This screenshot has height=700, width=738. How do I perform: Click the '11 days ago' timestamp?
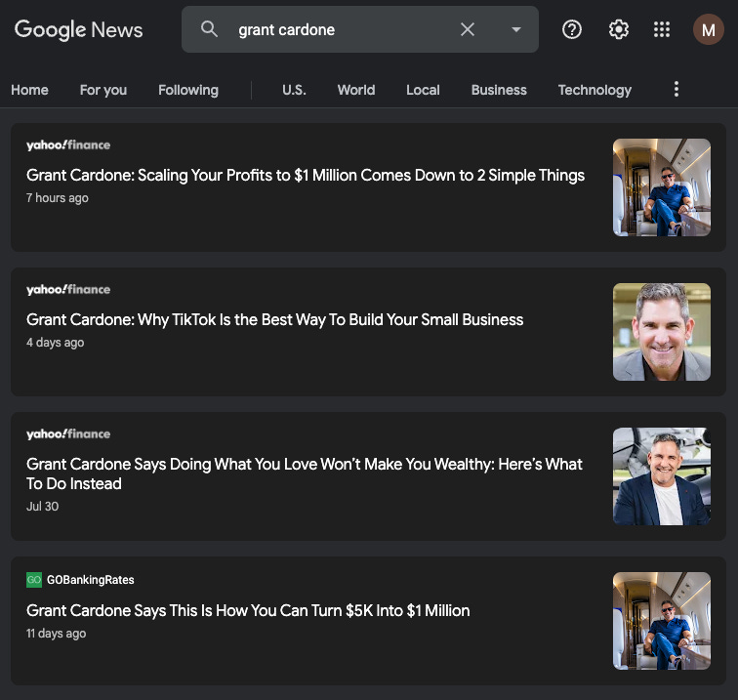point(56,634)
